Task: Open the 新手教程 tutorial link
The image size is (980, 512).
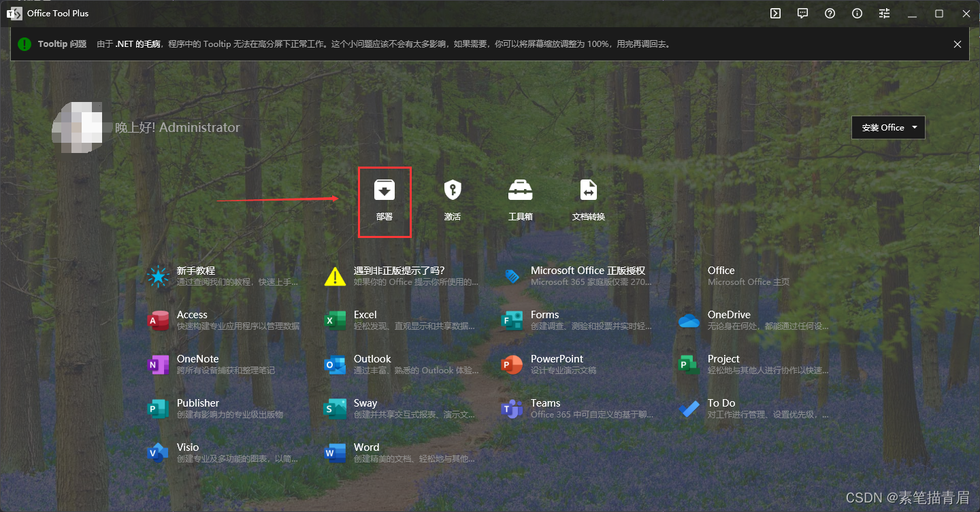Action: [196, 271]
